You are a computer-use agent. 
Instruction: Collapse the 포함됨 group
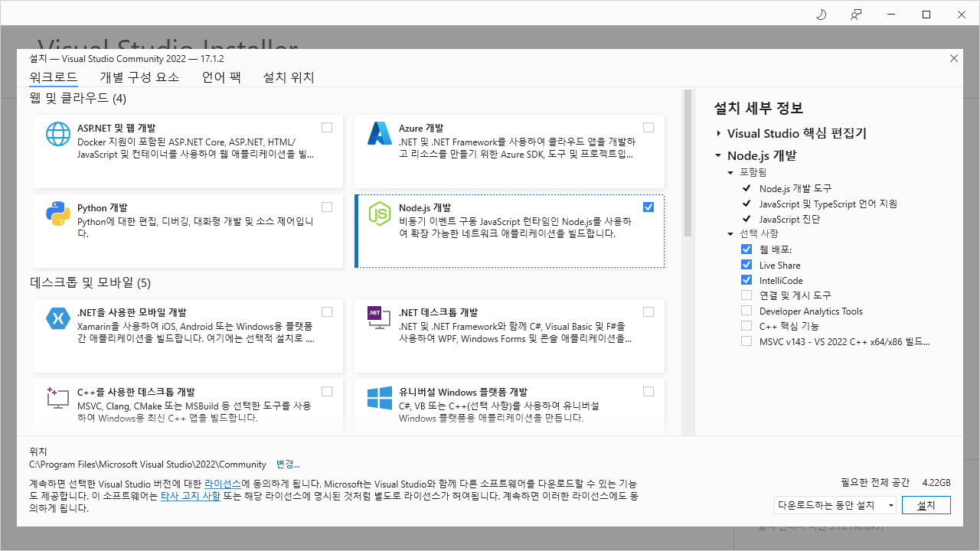pos(730,173)
